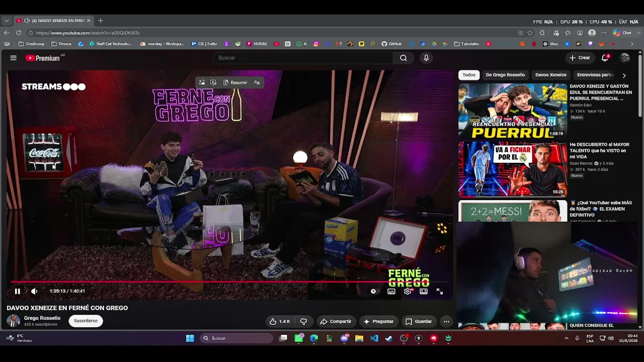This screenshot has width=644, height=362.
Task: Expand the Credicoop bookmarks folder
Action: [32, 44]
